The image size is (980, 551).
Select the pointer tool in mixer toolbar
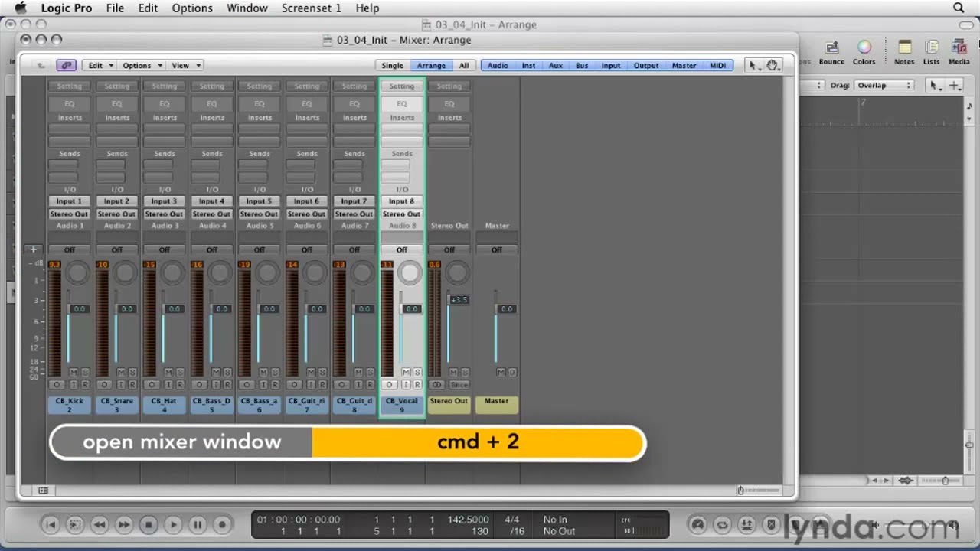tap(753, 66)
